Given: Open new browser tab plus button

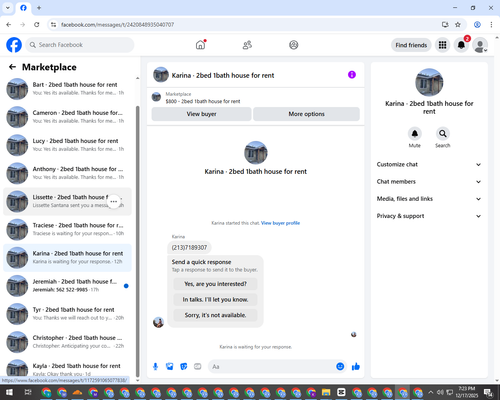Looking at the screenshot, I should [39, 8].
